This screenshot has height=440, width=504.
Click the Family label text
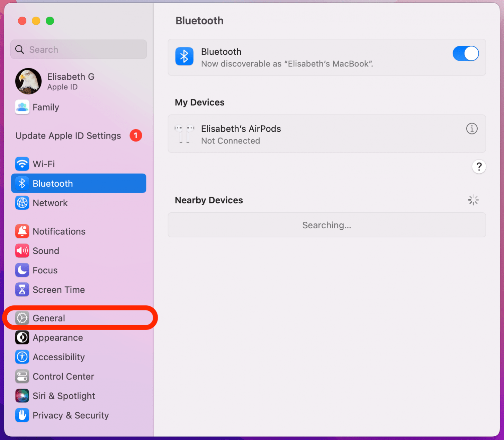point(46,107)
